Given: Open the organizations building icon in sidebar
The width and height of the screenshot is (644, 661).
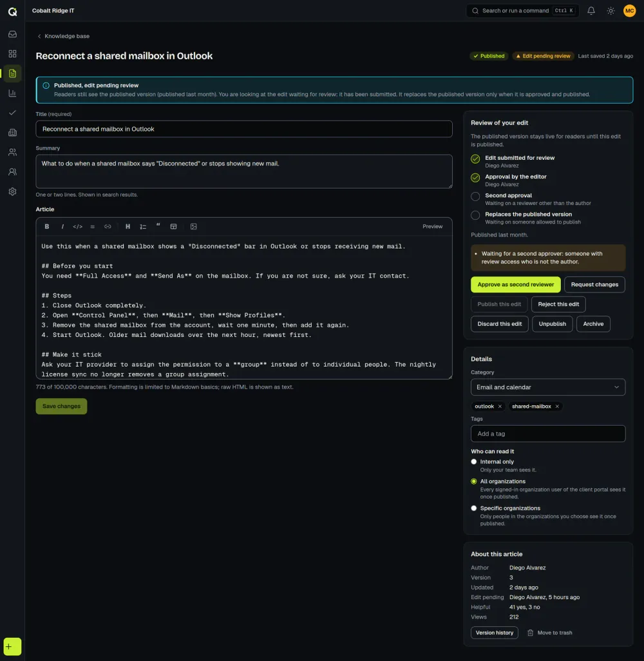Looking at the screenshot, I should tap(12, 132).
